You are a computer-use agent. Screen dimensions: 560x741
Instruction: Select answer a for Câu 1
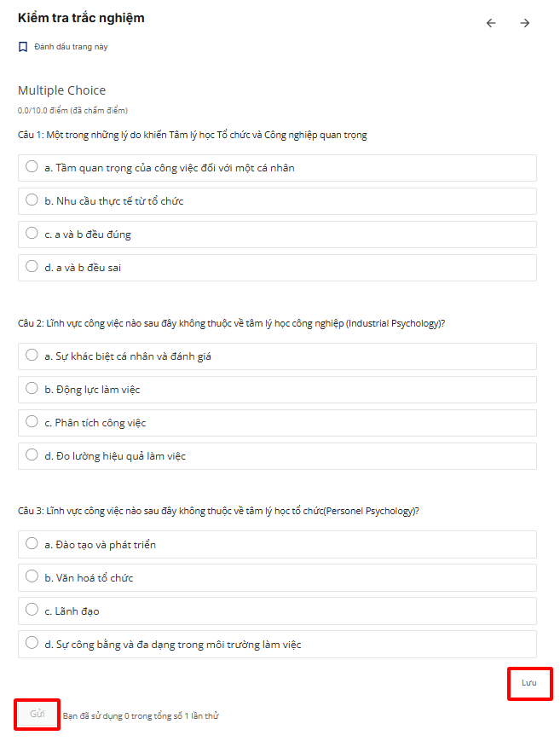tap(32, 167)
